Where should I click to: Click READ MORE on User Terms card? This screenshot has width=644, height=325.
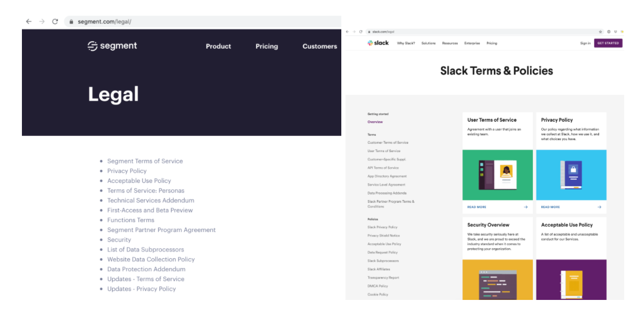pyautogui.click(x=477, y=207)
